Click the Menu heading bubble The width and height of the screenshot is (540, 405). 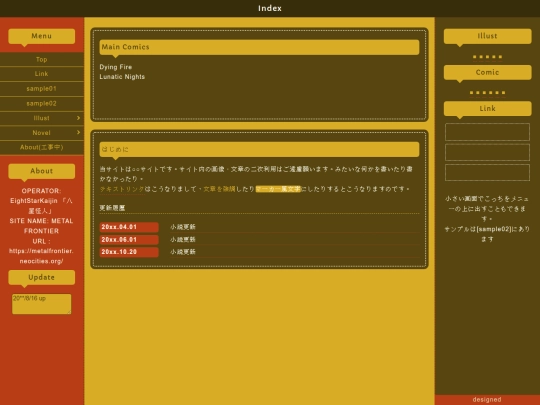pos(42,36)
